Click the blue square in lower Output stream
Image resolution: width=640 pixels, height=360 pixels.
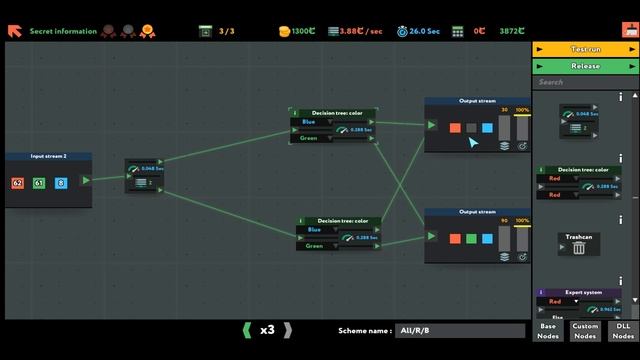point(487,239)
